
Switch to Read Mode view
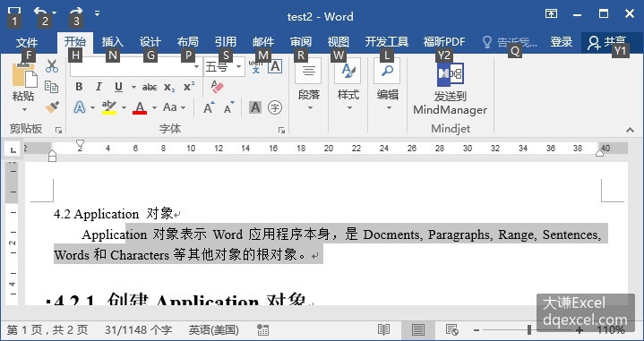383,330
